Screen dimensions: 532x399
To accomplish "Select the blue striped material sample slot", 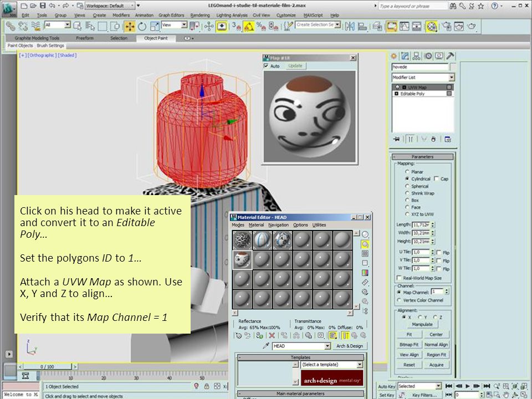I will coord(262,240).
